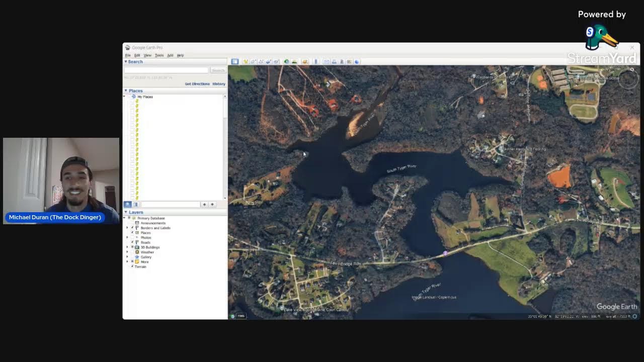This screenshot has height=362, width=644.
Task: Enable the Announcements layer checkbox
Action: tap(132, 223)
